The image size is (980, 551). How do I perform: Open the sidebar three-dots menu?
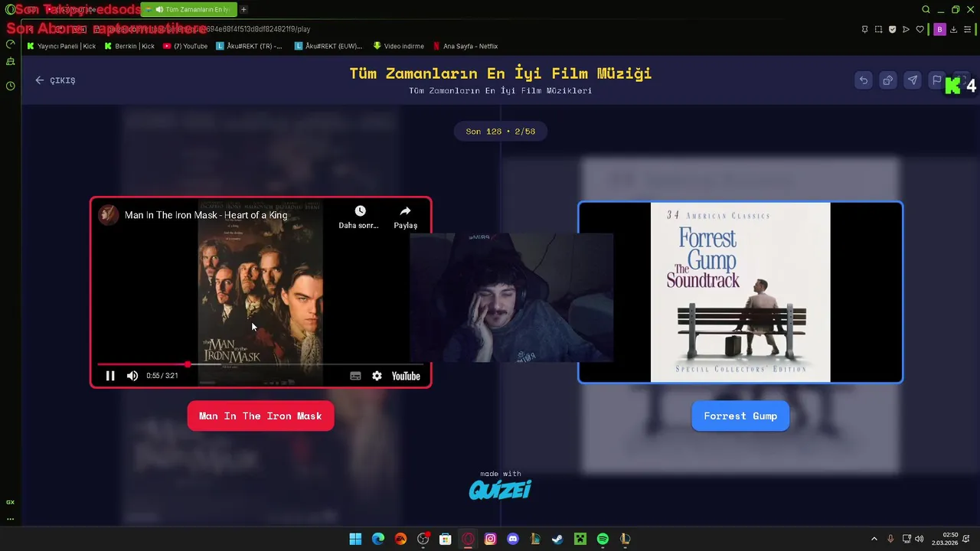tap(10, 519)
